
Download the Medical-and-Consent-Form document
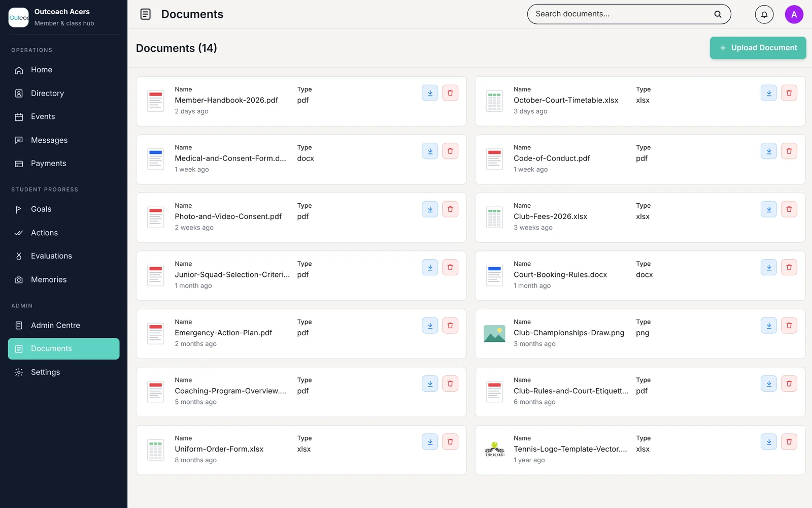(430, 151)
